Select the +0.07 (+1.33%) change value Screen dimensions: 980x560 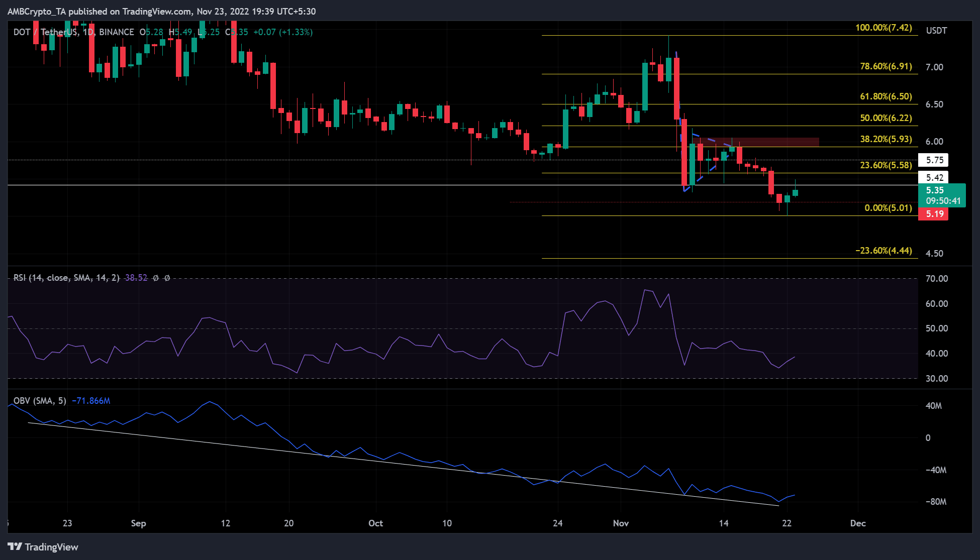click(283, 32)
